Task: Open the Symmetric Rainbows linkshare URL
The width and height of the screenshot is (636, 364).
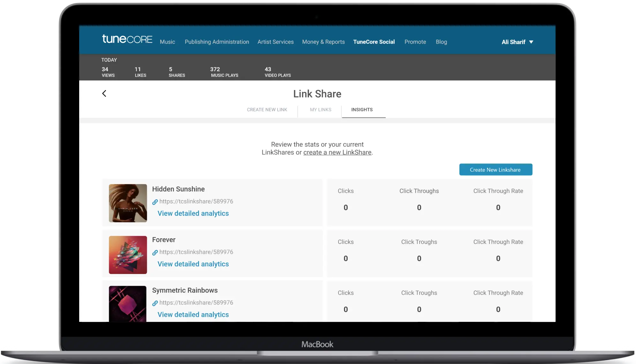Action: [x=196, y=302]
